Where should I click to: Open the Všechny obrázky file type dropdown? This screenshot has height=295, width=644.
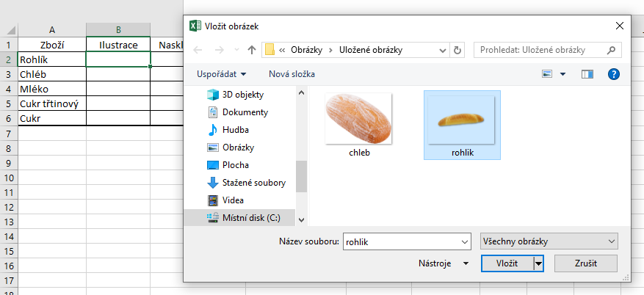[x=549, y=241]
